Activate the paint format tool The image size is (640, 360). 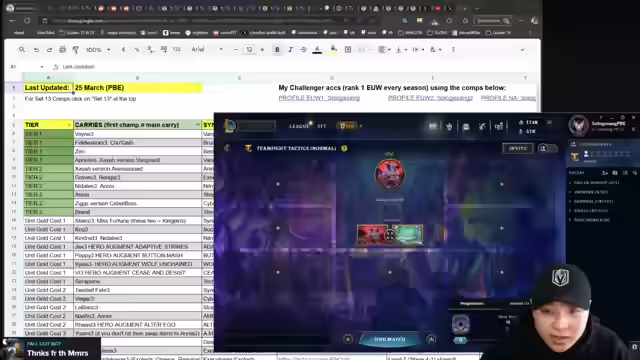[76, 49]
